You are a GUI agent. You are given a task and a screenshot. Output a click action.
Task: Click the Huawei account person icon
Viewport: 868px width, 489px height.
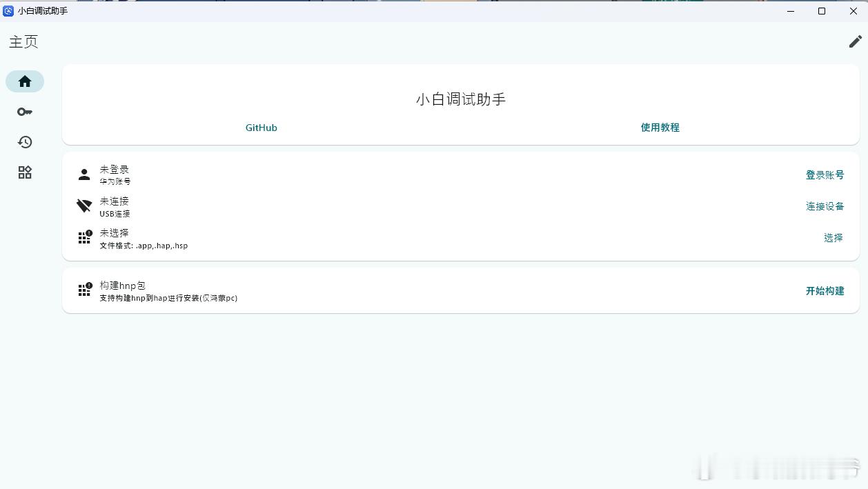83,174
